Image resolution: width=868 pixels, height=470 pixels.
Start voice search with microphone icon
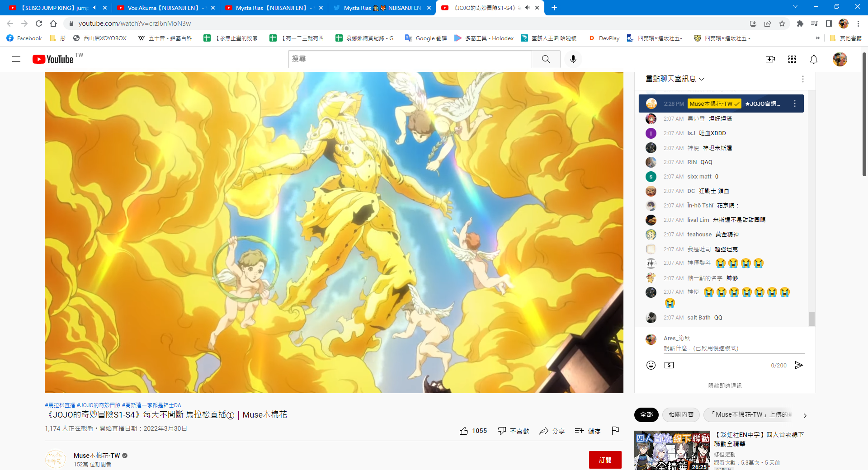[x=573, y=59]
